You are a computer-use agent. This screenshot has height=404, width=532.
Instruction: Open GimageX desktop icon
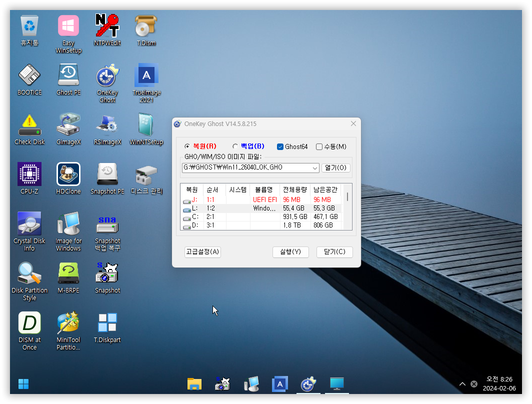tap(68, 129)
